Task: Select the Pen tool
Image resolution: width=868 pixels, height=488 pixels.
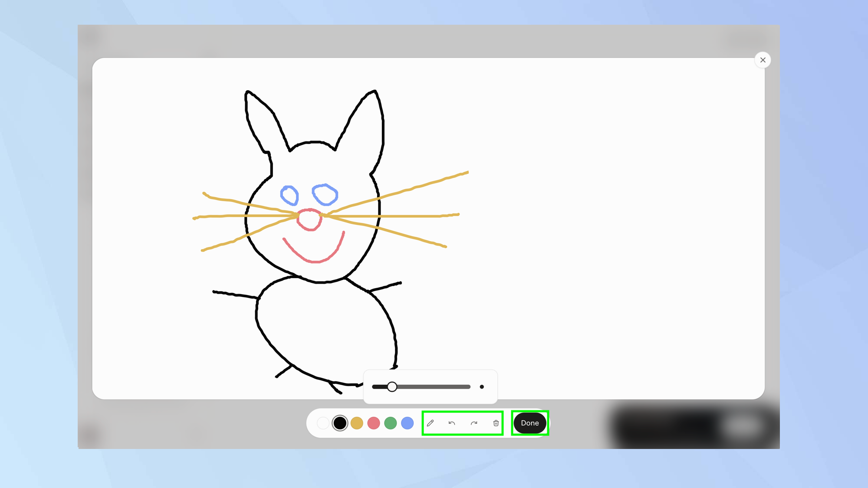Action: tap(430, 423)
